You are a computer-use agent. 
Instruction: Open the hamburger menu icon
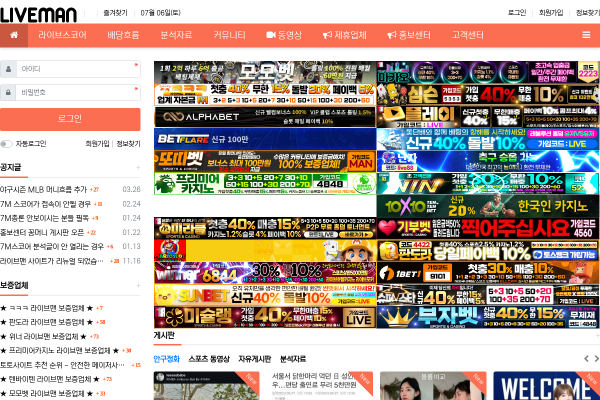[586, 35]
